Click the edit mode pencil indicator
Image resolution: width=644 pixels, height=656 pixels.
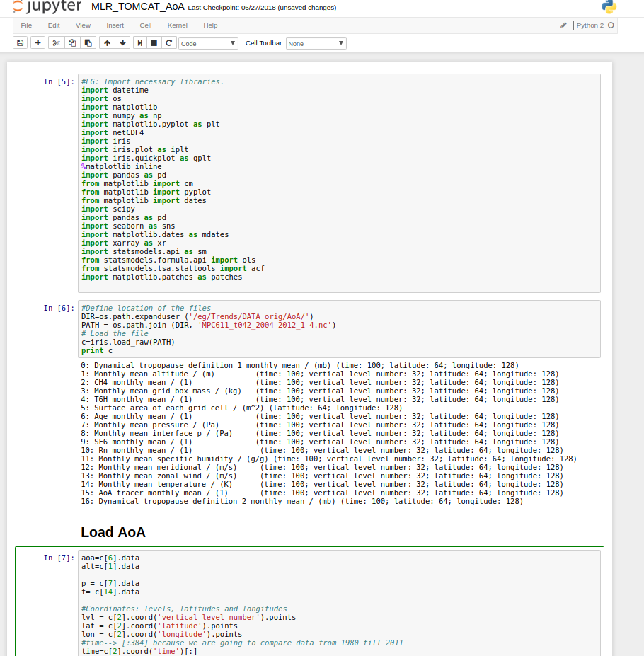tap(563, 25)
